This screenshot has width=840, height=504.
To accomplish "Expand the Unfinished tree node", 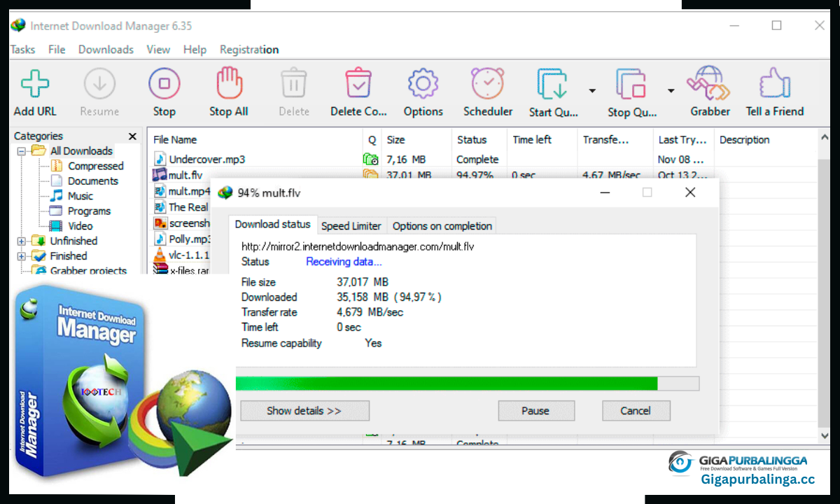I will coord(21,241).
